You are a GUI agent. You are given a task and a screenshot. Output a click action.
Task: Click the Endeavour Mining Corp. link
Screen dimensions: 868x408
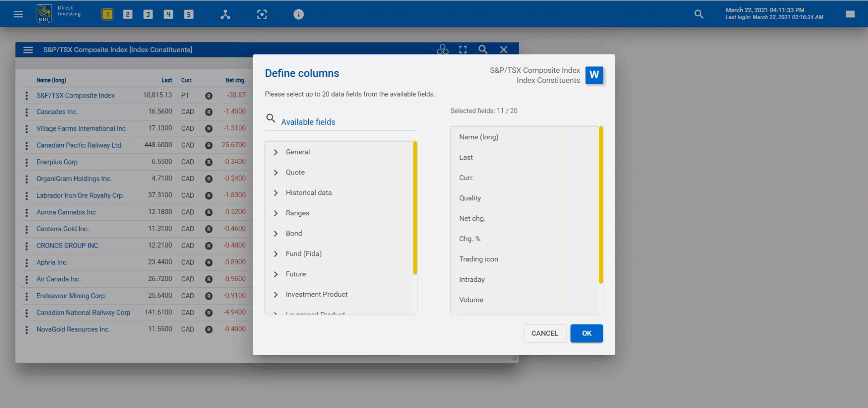tap(71, 296)
